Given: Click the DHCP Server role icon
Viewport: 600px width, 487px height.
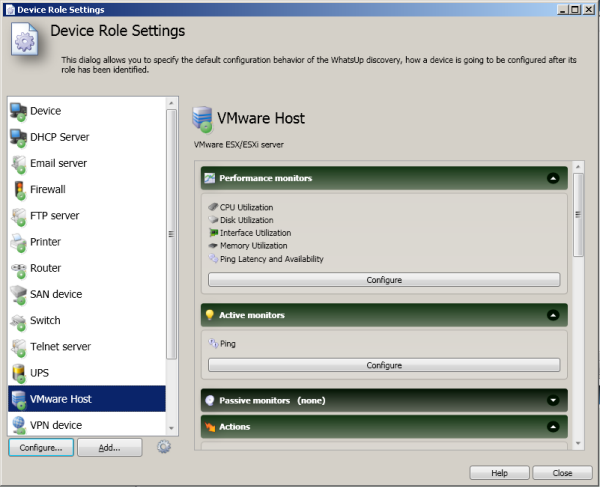Looking at the screenshot, I should coord(19,137).
